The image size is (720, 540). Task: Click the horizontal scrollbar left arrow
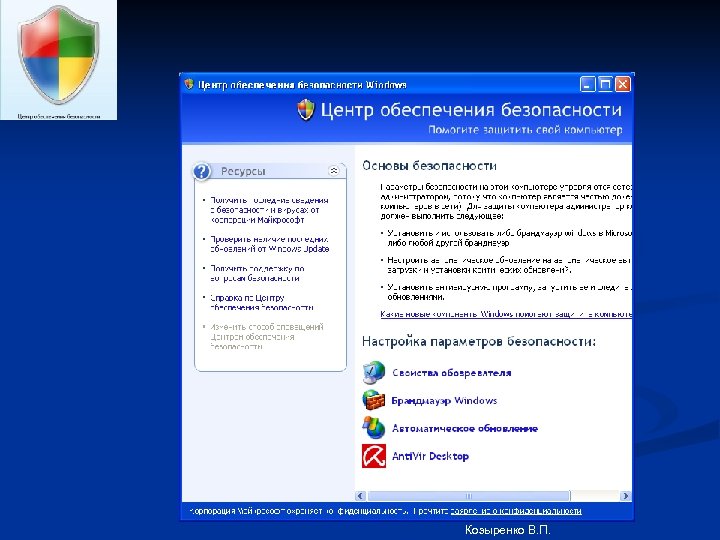point(361,495)
